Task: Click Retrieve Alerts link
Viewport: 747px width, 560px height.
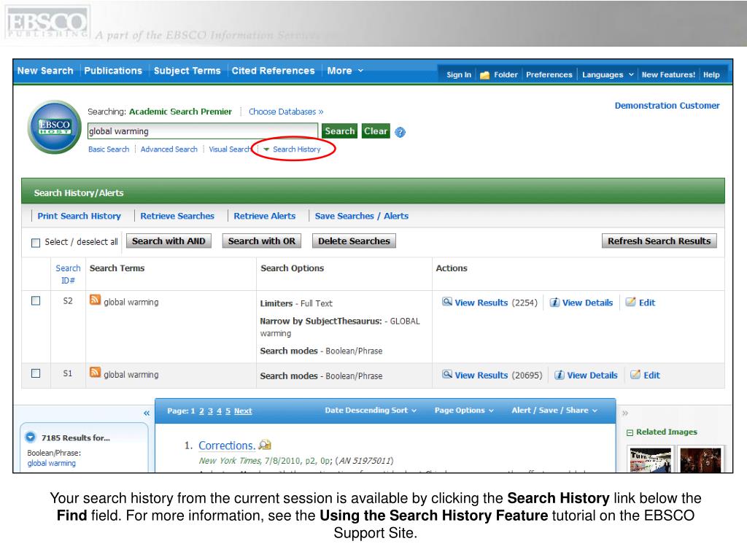Action: [x=264, y=216]
